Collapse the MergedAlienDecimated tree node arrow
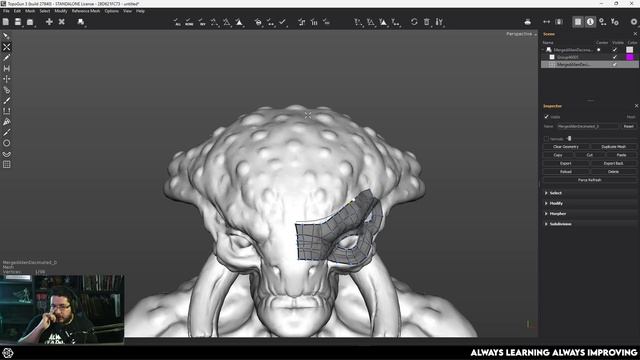This screenshot has width=640, height=360. pyautogui.click(x=544, y=50)
